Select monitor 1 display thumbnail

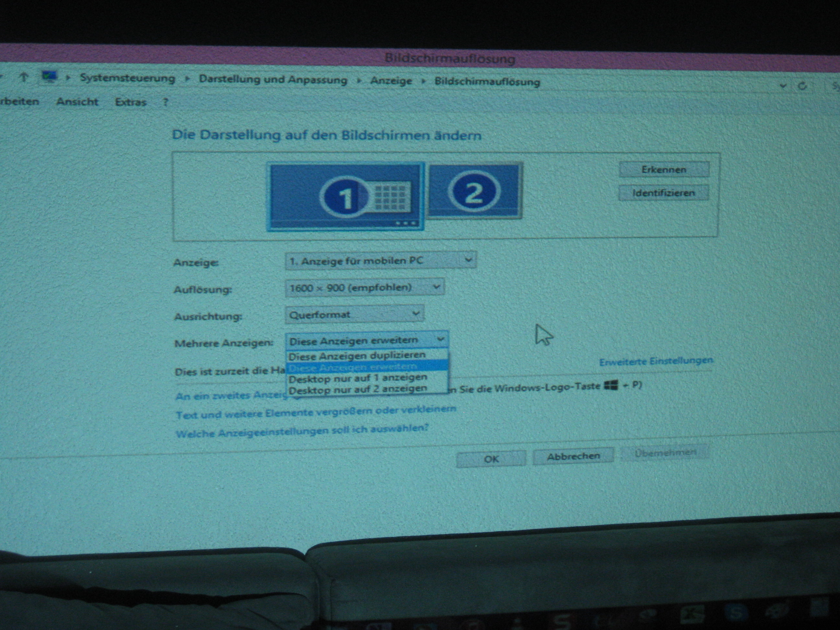pyautogui.click(x=345, y=196)
